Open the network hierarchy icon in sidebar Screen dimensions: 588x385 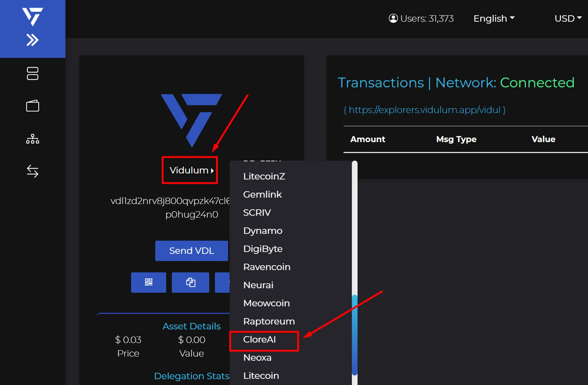click(x=32, y=139)
